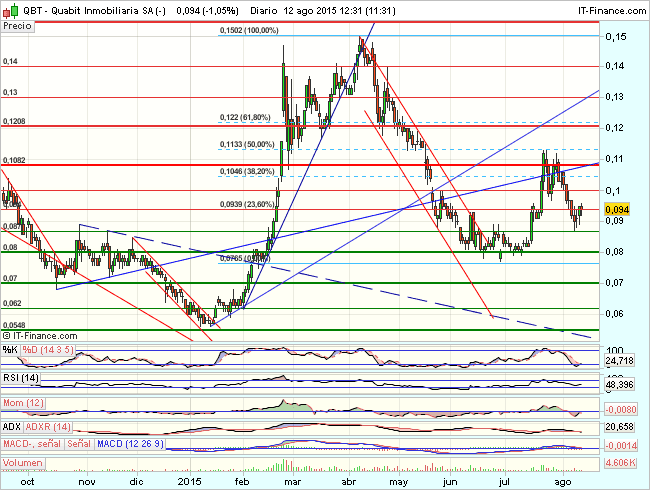650x490 pixels.
Task: Click the 0,06 tick on the price axis
Action: (x=614, y=313)
